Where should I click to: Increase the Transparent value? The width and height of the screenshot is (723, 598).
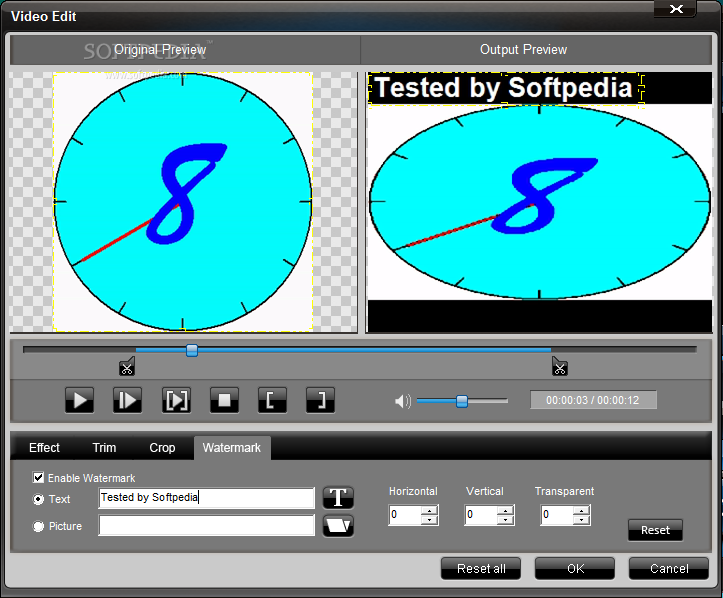581,510
